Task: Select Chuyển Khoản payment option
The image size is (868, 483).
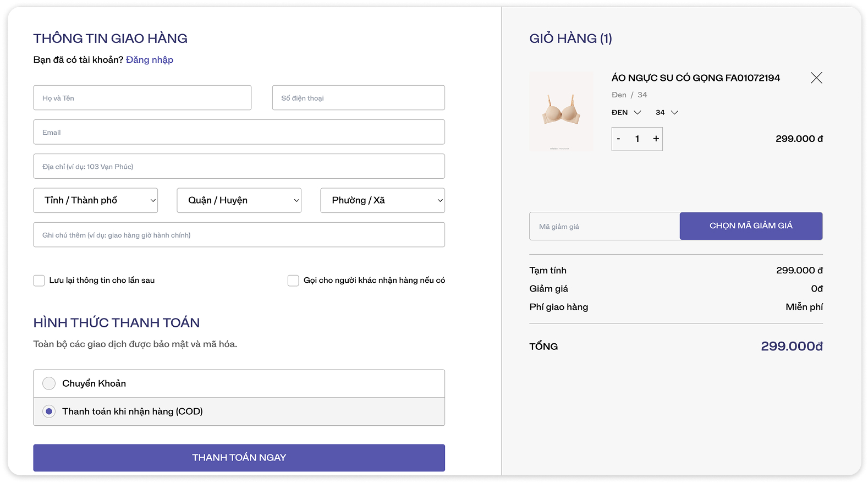Action: pyautogui.click(x=49, y=384)
